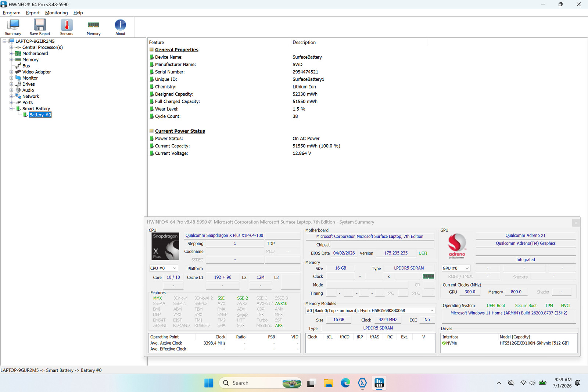Click the Save Report floppy icon
The height and width of the screenshot is (392, 588).
click(40, 27)
